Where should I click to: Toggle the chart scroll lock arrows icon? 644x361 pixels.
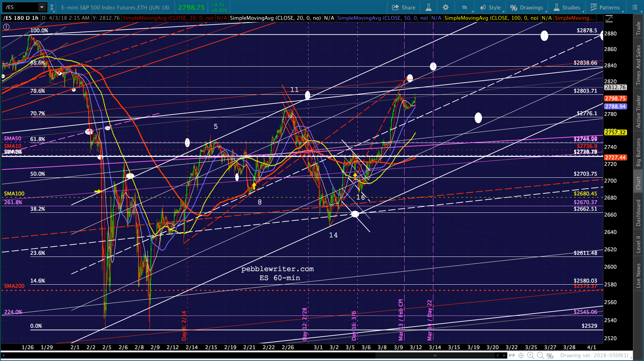click(512, 355)
